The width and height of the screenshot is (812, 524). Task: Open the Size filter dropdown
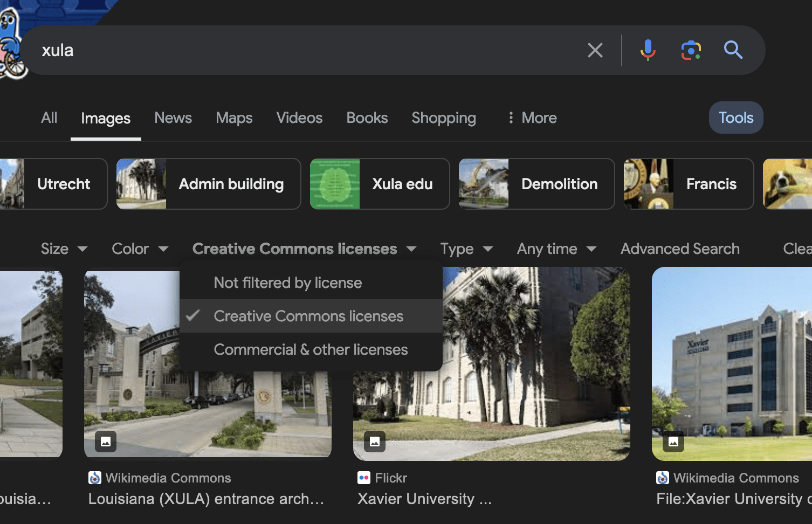(x=64, y=249)
